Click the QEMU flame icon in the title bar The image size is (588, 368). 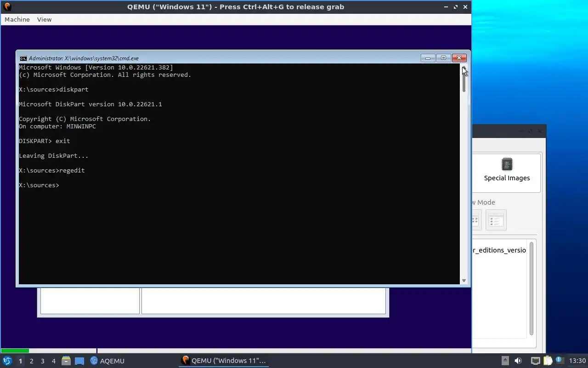(x=7, y=7)
